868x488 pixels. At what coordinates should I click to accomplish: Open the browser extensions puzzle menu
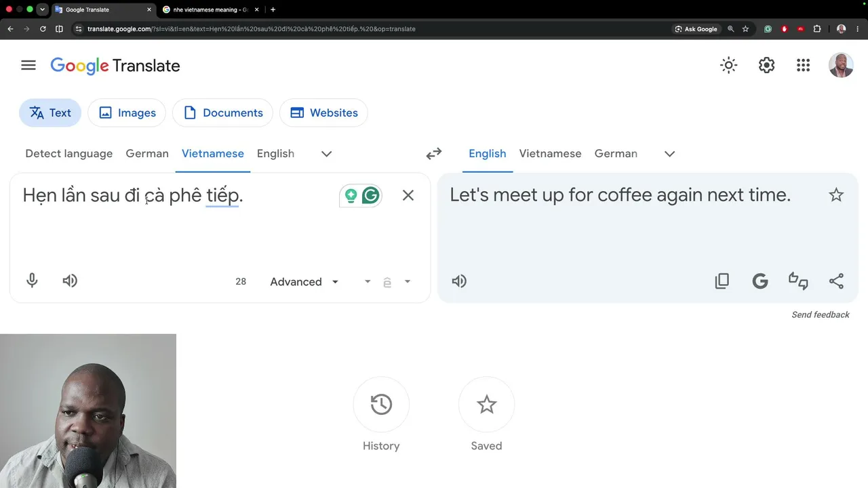(816, 29)
